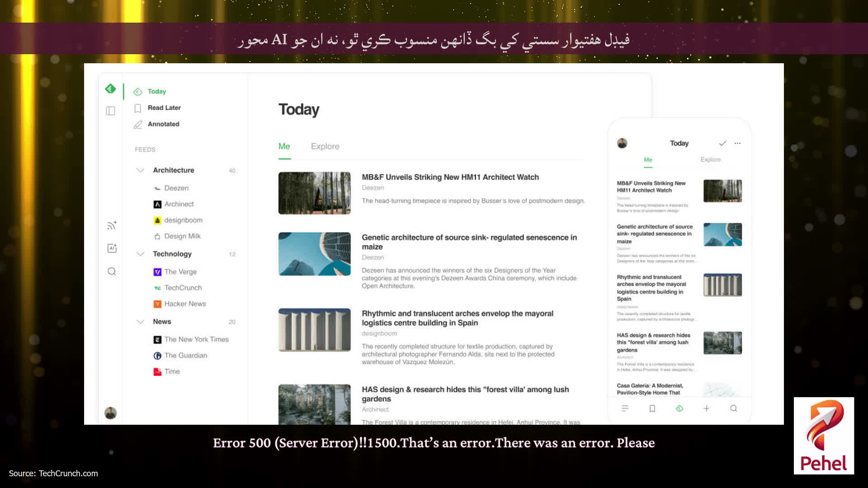This screenshot has height=488, width=868.
Task: Tap the mobile search icon
Action: pyautogui.click(x=734, y=408)
